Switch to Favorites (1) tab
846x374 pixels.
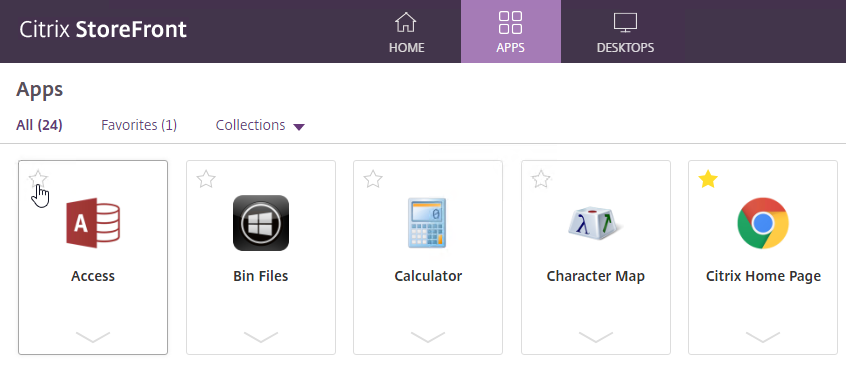[x=139, y=125]
